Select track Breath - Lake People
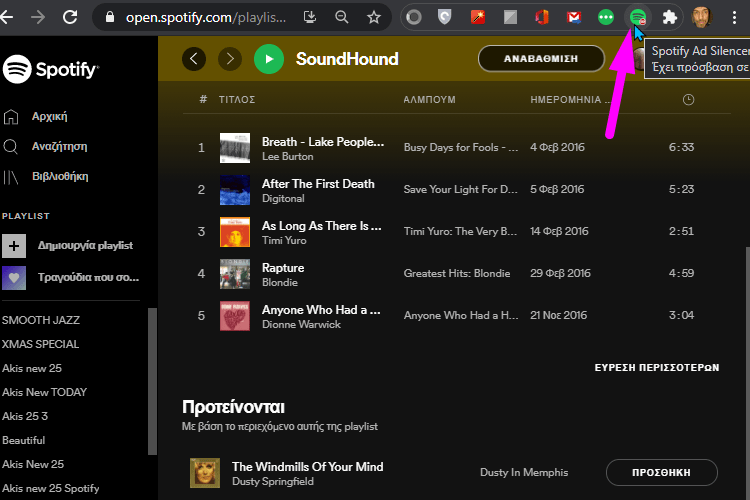The height and width of the screenshot is (500, 750). [323, 142]
